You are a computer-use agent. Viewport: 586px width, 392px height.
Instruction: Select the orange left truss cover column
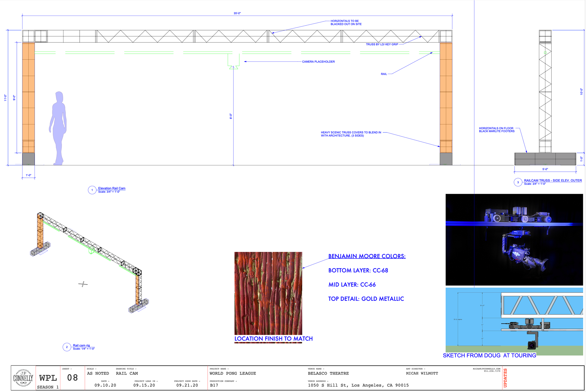pyautogui.click(x=28, y=98)
